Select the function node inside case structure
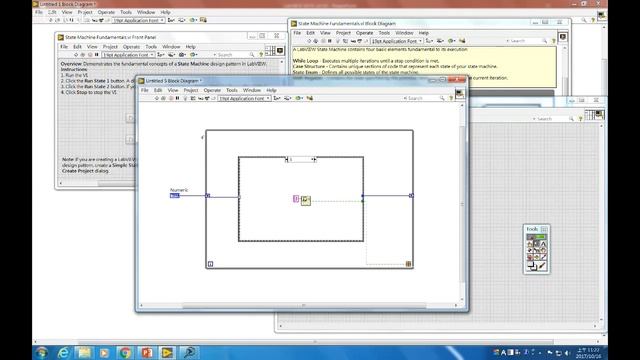 [306, 200]
